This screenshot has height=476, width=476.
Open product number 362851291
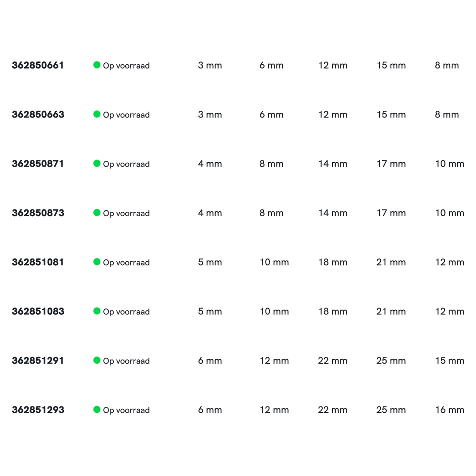pos(38,361)
